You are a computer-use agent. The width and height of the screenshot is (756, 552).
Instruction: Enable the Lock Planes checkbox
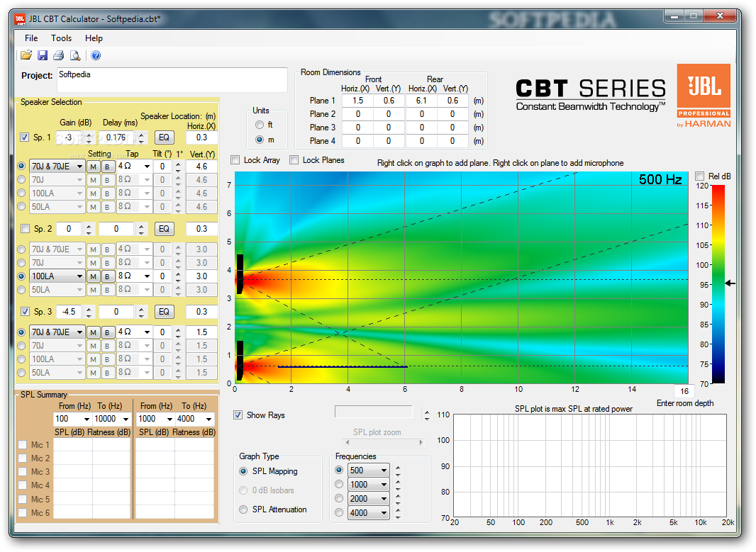(x=294, y=160)
